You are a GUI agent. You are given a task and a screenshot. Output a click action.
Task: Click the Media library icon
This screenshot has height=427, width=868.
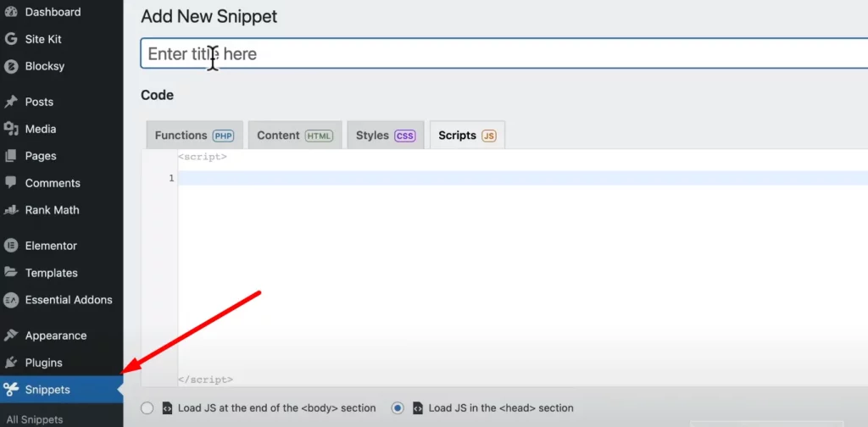[11, 129]
